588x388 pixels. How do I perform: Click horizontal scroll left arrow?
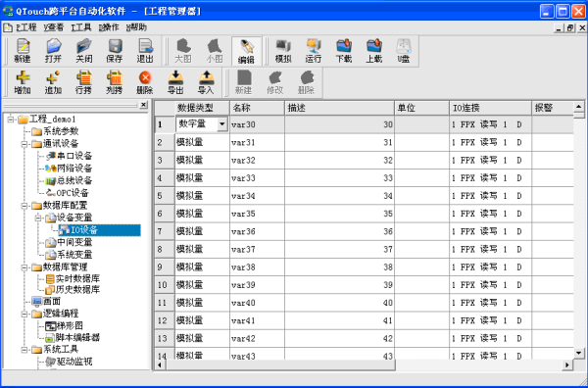point(160,364)
